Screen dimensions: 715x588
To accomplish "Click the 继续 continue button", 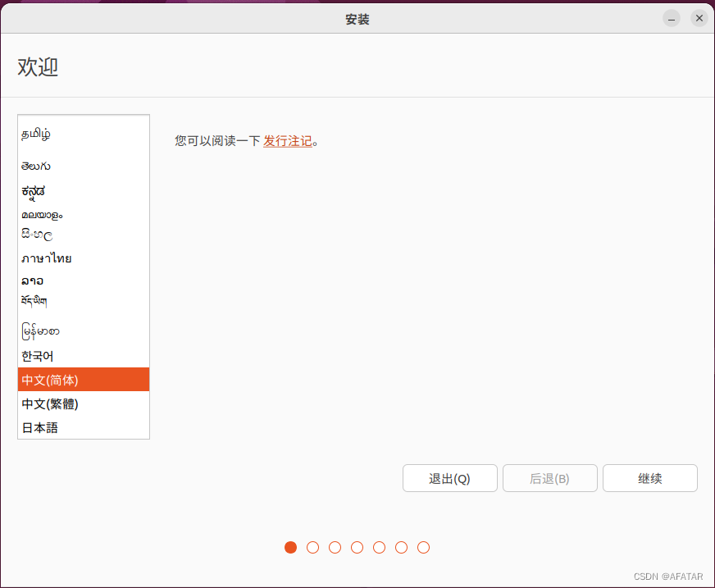I will 649,478.
